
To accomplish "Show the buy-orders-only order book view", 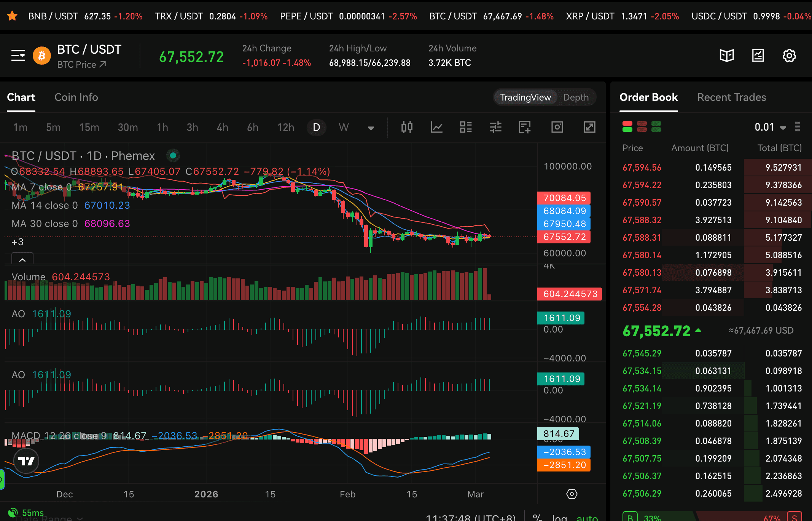I will click(656, 126).
